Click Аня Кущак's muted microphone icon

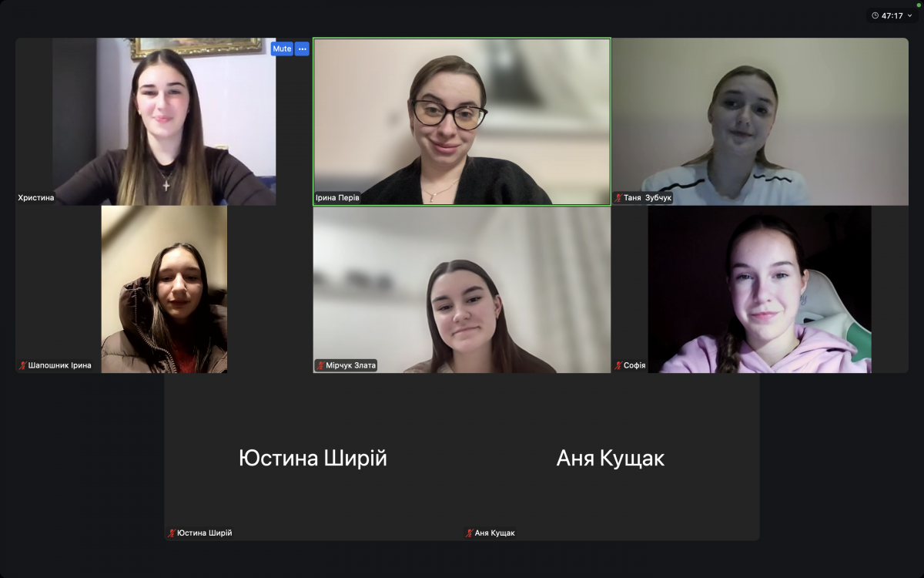click(x=469, y=533)
